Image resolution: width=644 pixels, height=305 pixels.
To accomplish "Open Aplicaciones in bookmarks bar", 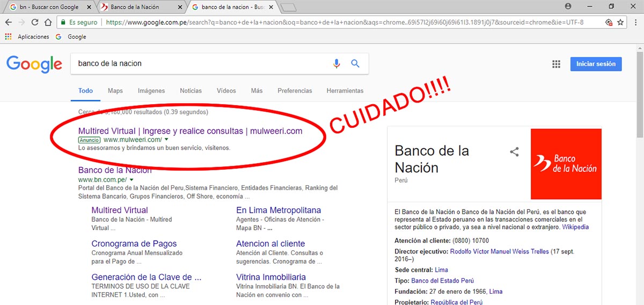I will tap(27, 37).
